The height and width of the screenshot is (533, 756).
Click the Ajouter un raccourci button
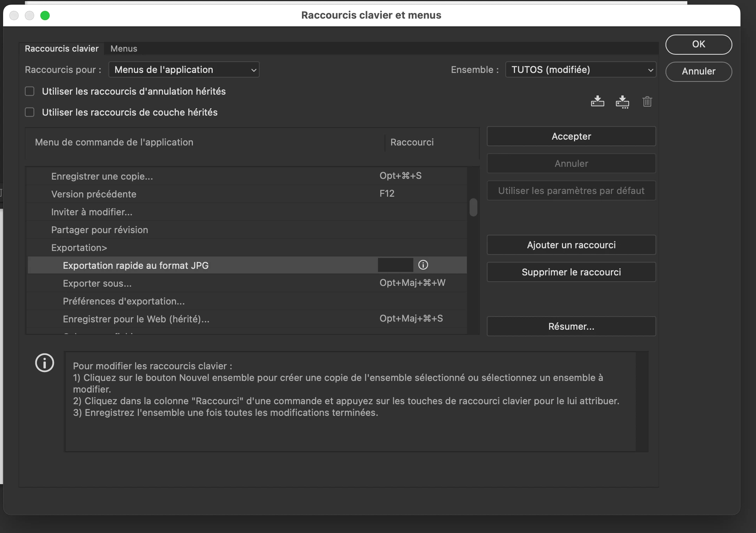(571, 245)
